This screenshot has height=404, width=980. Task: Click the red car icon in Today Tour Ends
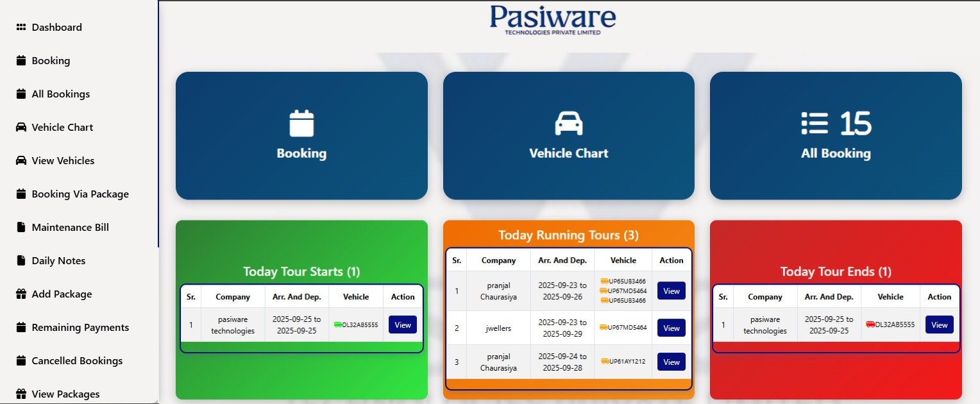(869, 324)
